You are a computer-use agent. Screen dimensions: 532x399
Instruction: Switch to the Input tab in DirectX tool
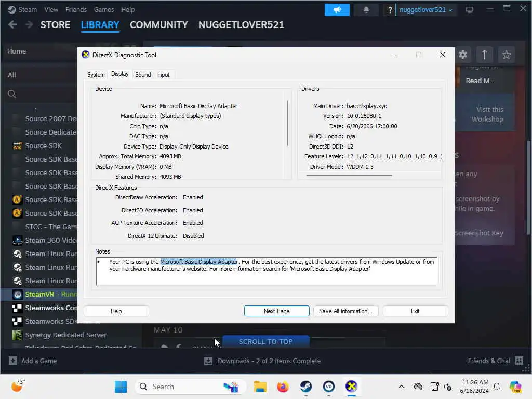(163, 75)
